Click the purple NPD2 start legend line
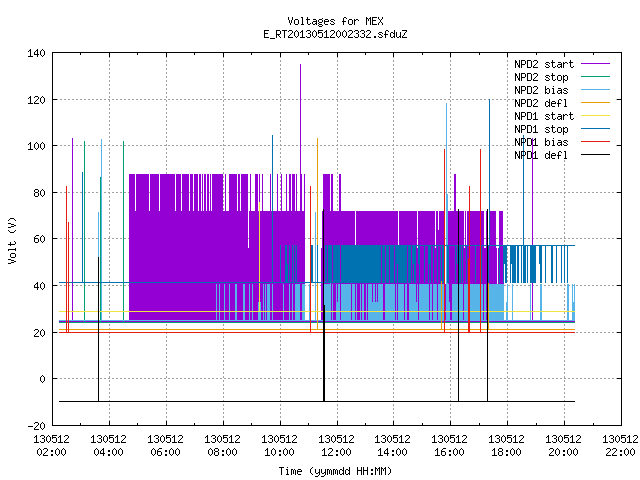 595,64
